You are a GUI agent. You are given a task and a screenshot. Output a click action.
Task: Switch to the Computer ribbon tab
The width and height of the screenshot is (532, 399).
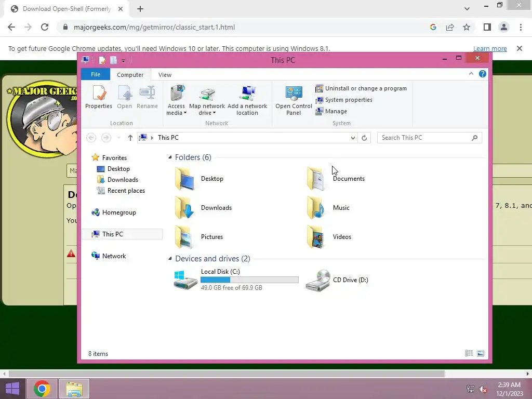pos(130,75)
